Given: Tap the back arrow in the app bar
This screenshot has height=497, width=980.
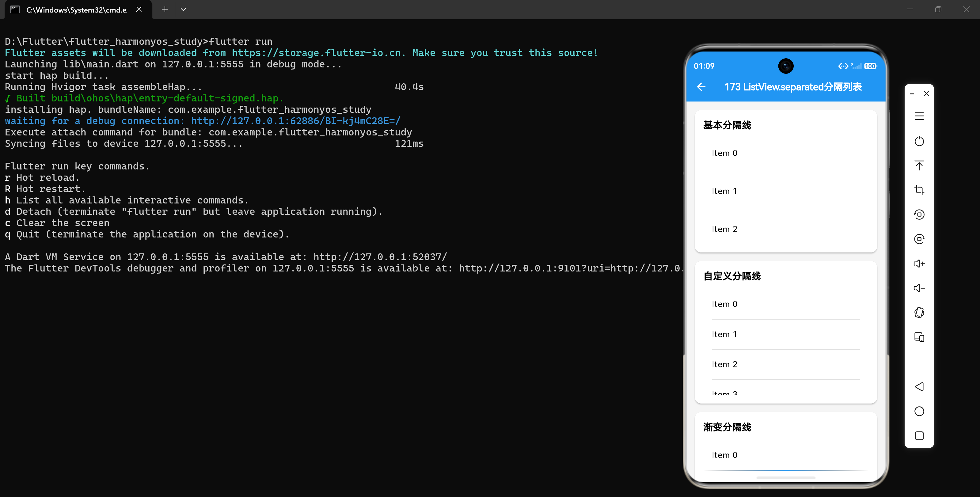Looking at the screenshot, I should (x=701, y=87).
